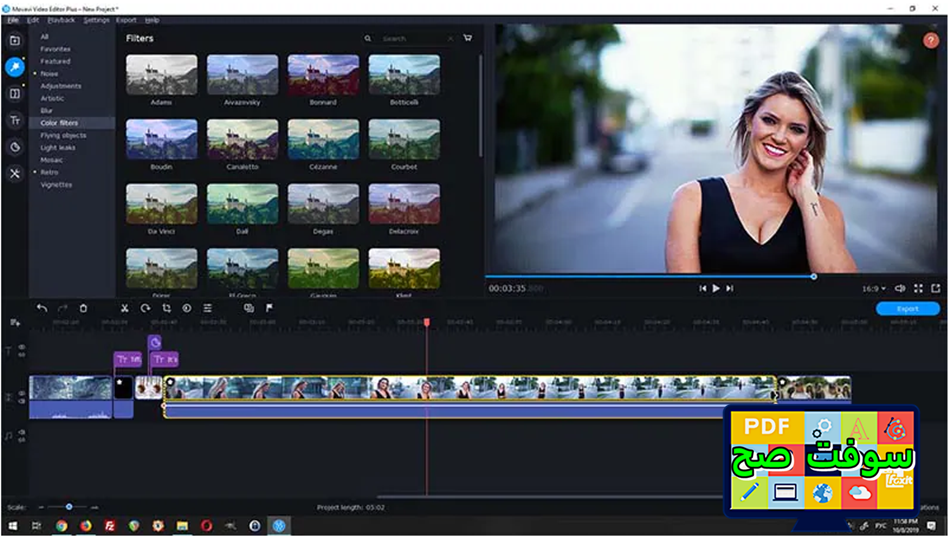Image resolution: width=950 pixels, height=537 pixels.
Task: Select the Favorites filter category
Action: (55, 49)
